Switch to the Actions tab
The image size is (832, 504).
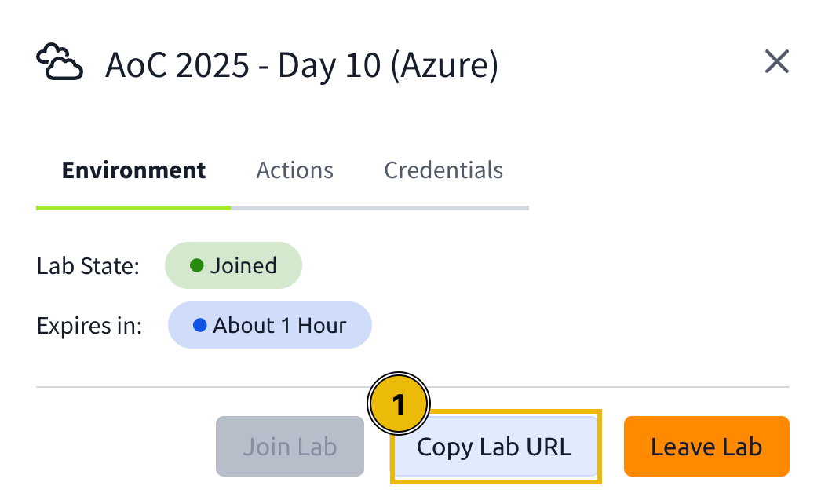(x=294, y=170)
